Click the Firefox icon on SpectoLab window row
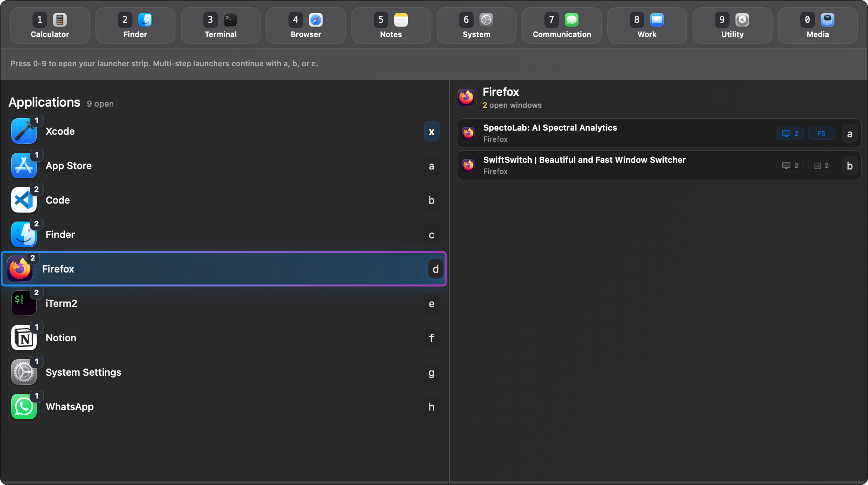 (468, 133)
